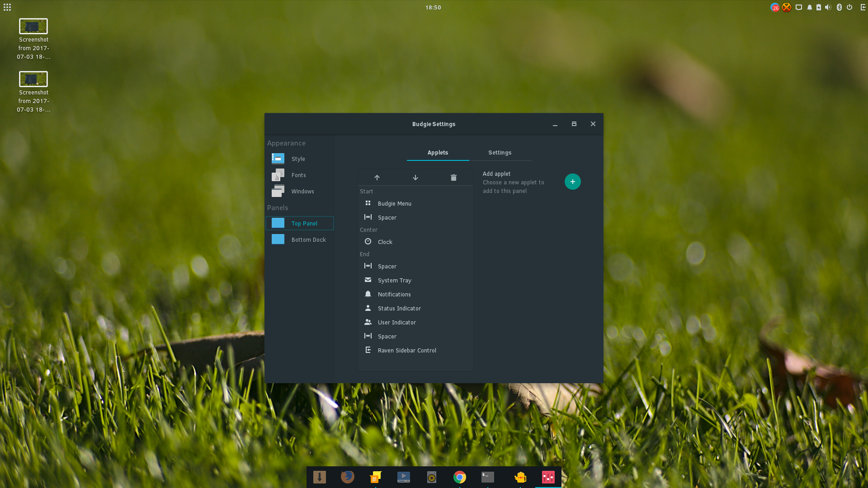The height and width of the screenshot is (488, 868).
Task: Click the volume speaker tray icon
Action: [x=828, y=7]
